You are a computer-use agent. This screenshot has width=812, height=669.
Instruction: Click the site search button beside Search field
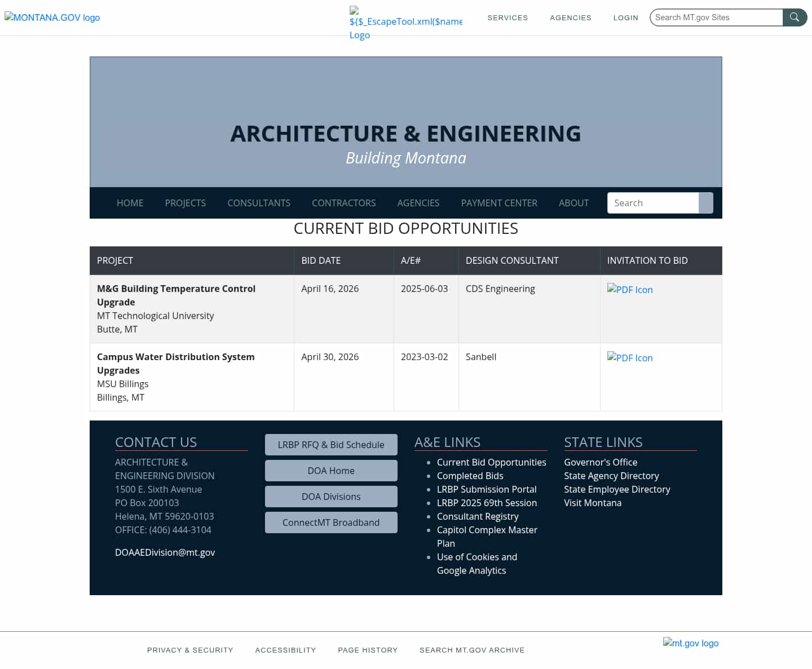[x=705, y=203]
